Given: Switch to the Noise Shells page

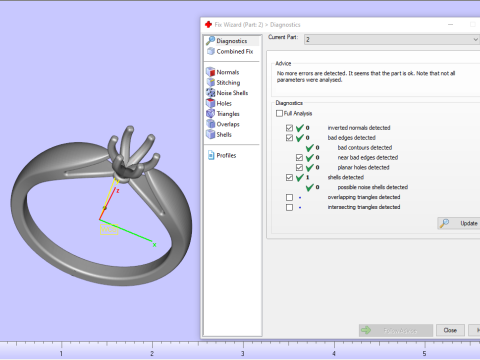Looking at the screenshot, I should point(232,93).
